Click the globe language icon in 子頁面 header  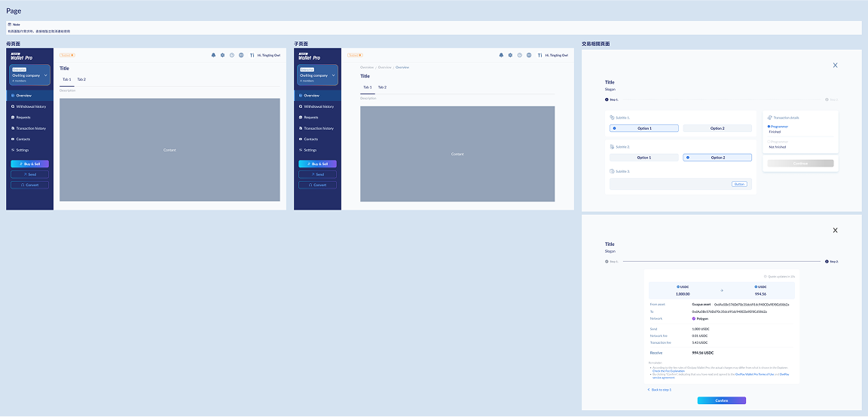(529, 55)
